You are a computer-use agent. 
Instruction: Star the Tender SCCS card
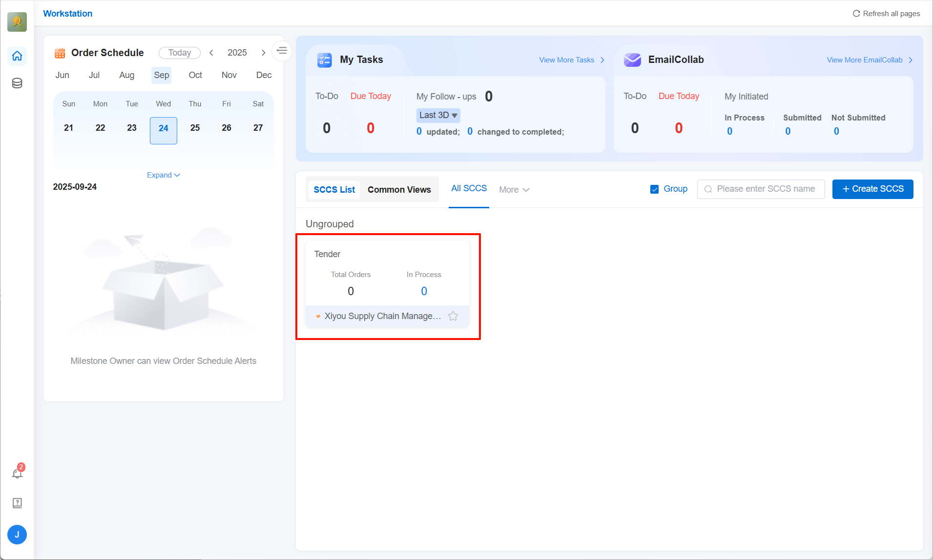click(453, 316)
